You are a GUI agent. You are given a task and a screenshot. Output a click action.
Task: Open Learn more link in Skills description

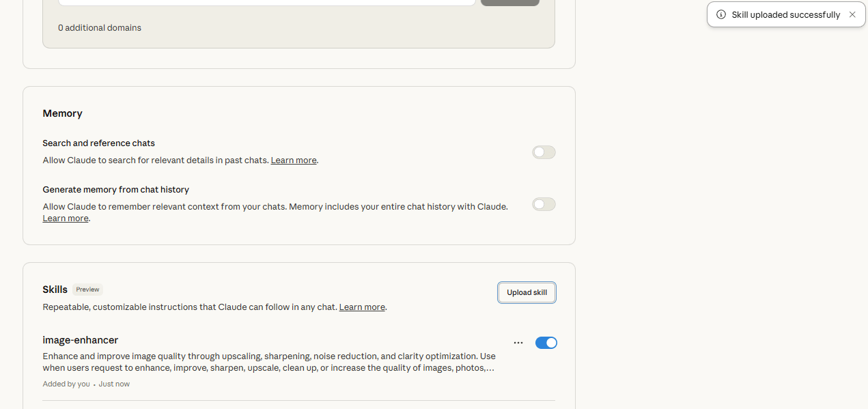tap(362, 307)
